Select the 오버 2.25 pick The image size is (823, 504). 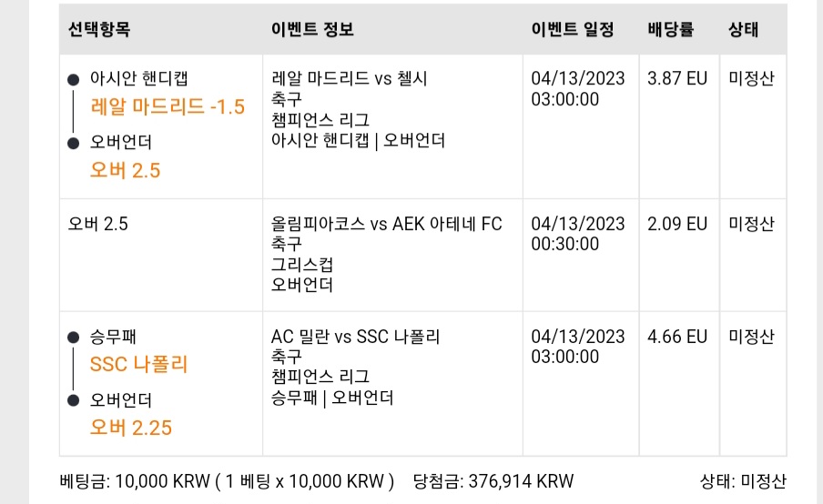pyautogui.click(x=131, y=428)
